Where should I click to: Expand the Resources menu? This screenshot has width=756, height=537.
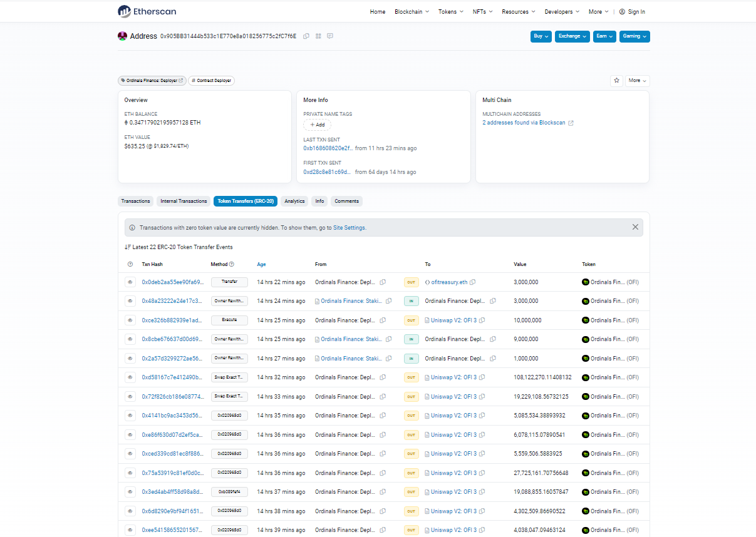(x=519, y=12)
